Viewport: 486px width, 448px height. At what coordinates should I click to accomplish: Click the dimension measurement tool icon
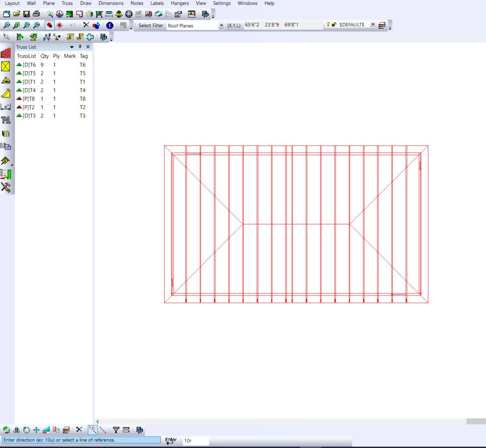point(6,106)
